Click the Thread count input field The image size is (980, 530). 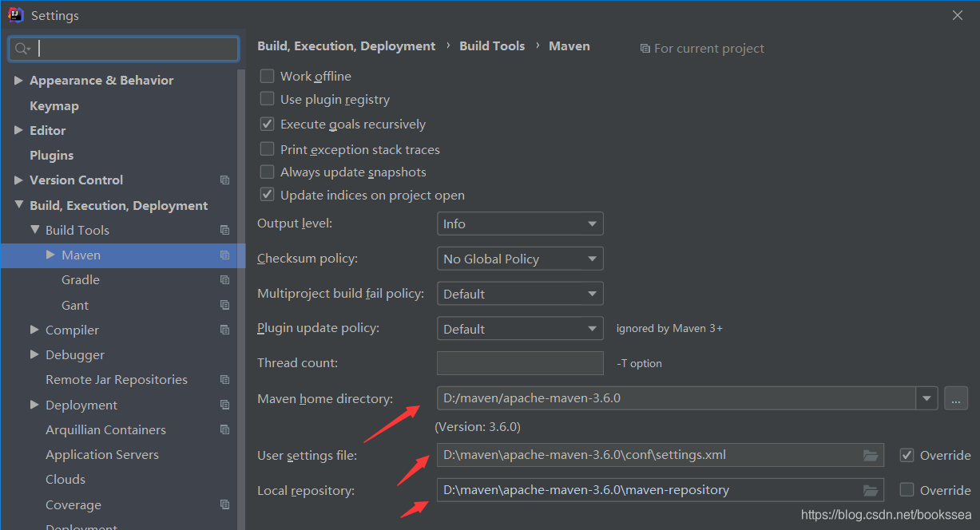click(x=520, y=363)
